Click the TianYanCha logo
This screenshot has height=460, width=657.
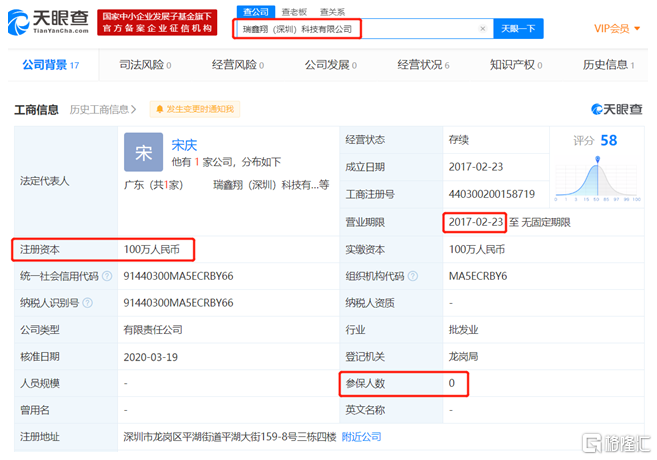click(x=48, y=22)
